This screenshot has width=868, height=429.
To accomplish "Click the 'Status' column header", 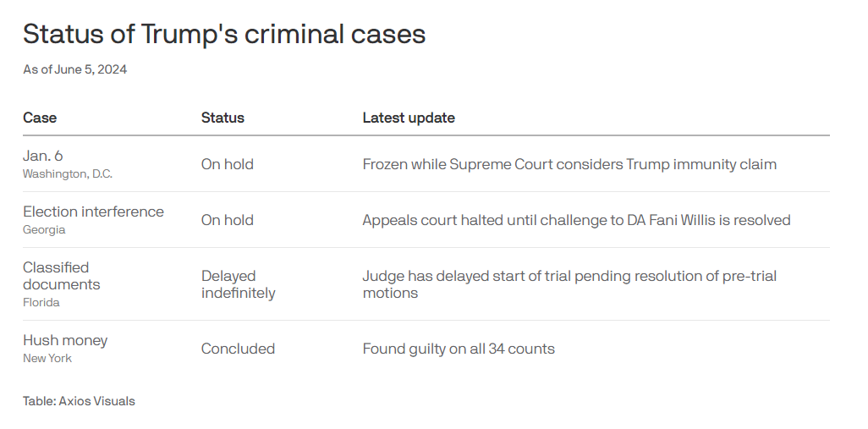I will click(222, 118).
